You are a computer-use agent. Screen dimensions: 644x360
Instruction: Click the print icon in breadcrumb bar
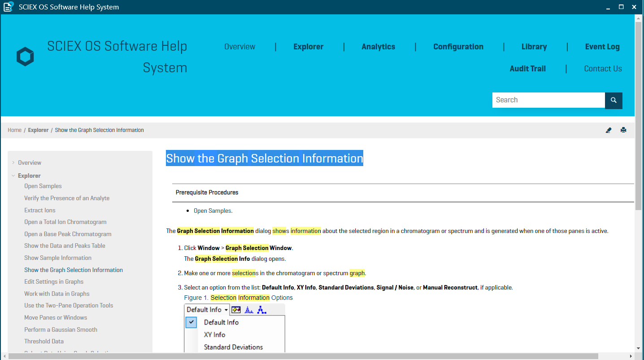(x=623, y=130)
